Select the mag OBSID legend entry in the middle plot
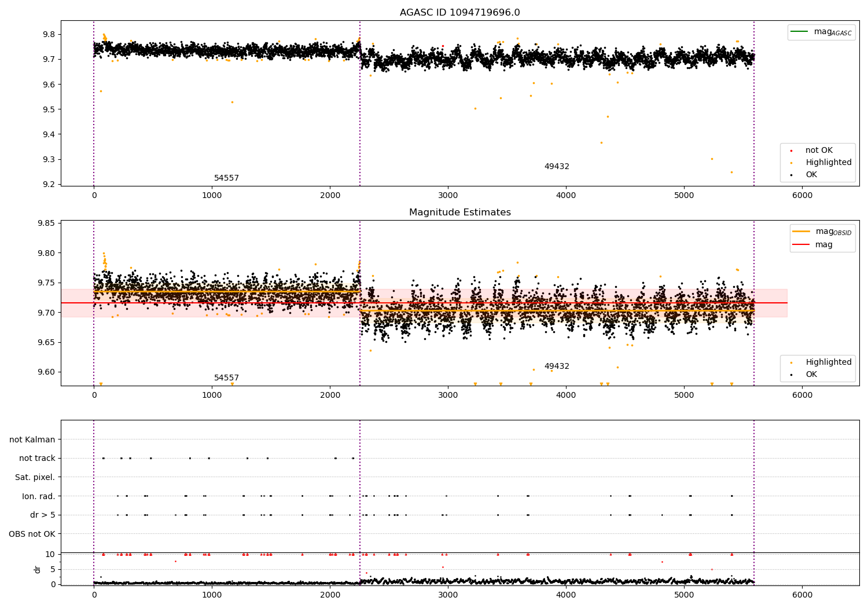 point(822,232)
